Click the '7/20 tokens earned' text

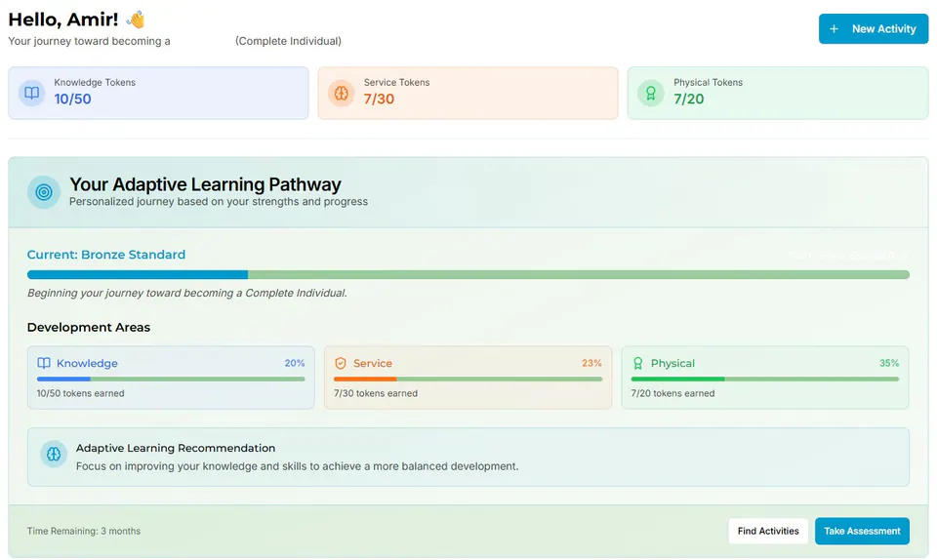(672, 393)
